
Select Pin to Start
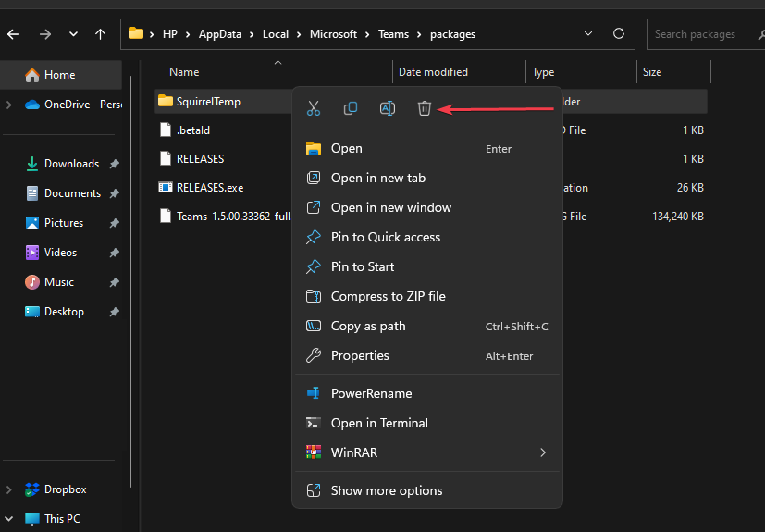tap(426, 266)
